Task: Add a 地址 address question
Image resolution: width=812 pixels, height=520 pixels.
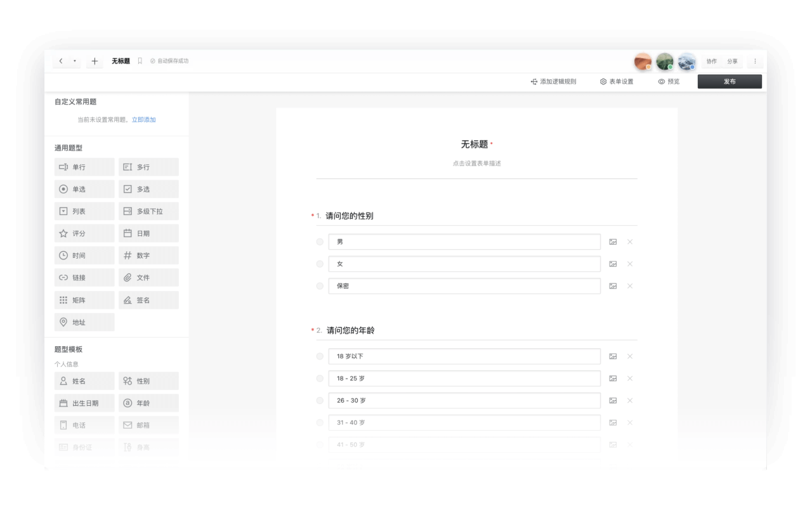Action: [x=84, y=323]
